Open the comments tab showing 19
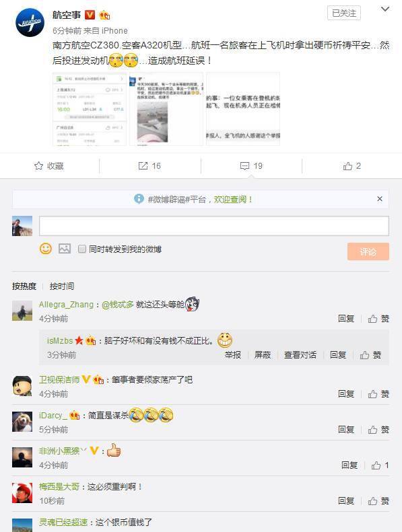The height and width of the screenshot is (532, 402). click(251, 165)
